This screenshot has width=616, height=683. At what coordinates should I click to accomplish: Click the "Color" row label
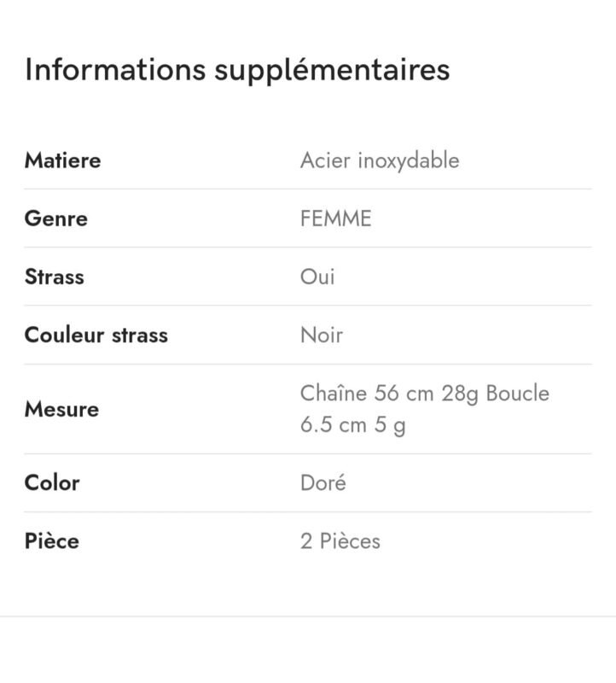tap(52, 482)
